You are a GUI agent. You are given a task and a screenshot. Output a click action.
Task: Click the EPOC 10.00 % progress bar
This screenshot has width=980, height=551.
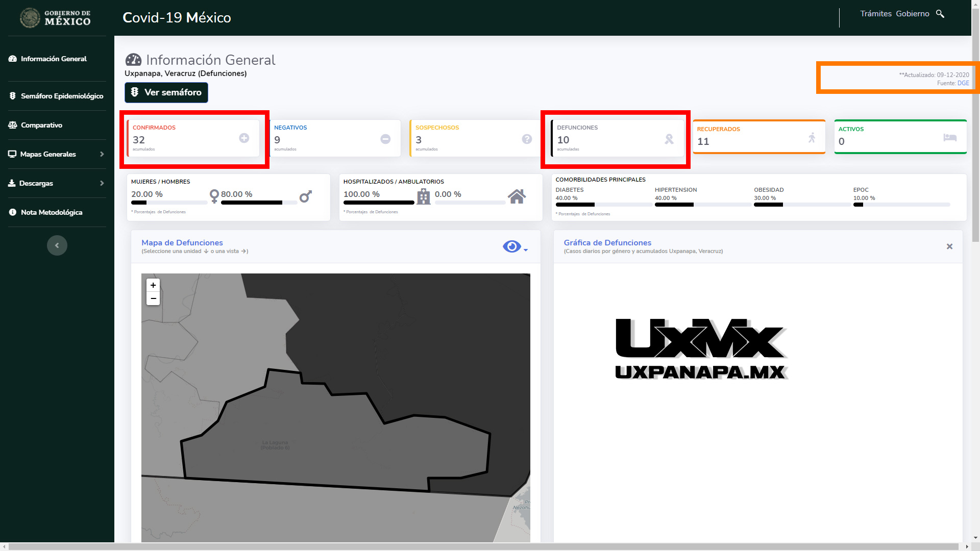pos(901,205)
